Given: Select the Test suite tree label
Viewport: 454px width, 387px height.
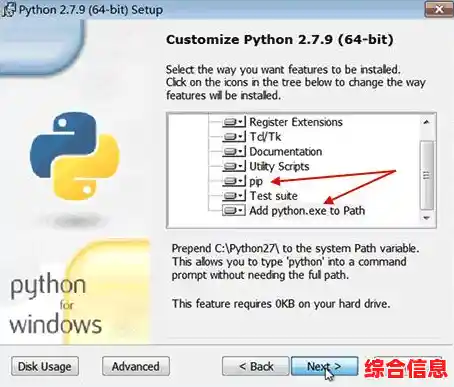Looking at the screenshot, I should tap(274, 196).
